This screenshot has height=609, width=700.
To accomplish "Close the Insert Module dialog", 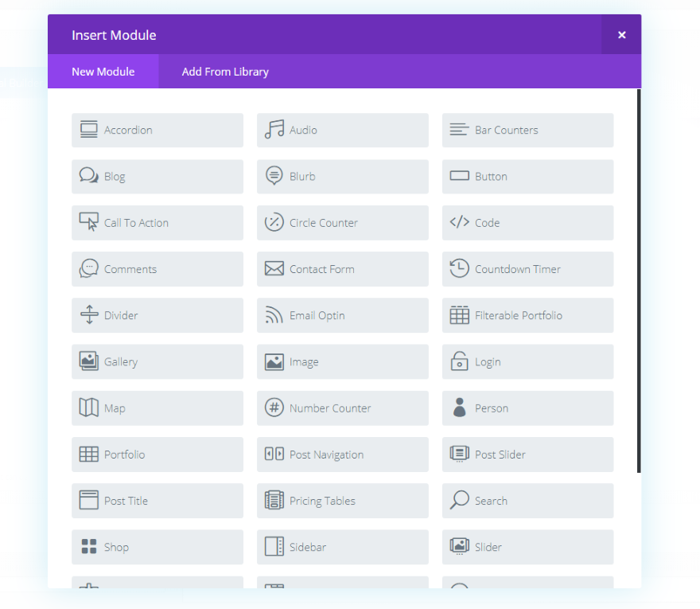I will [621, 35].
